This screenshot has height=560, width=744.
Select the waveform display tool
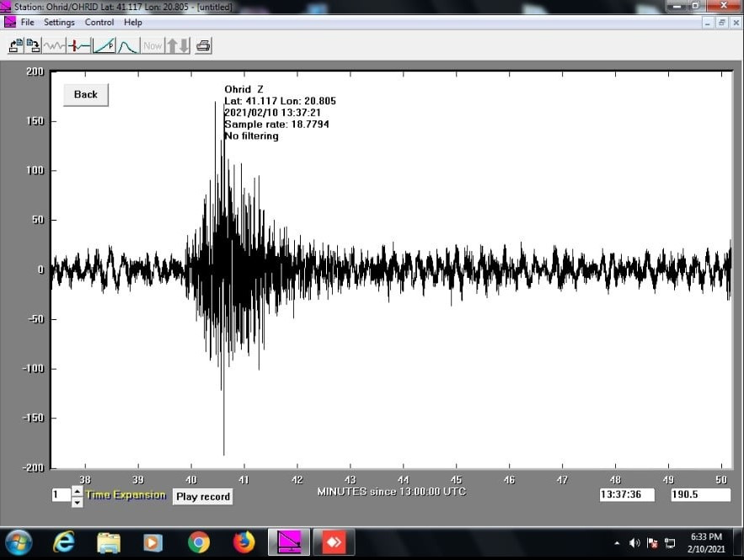tap(53, 45)
